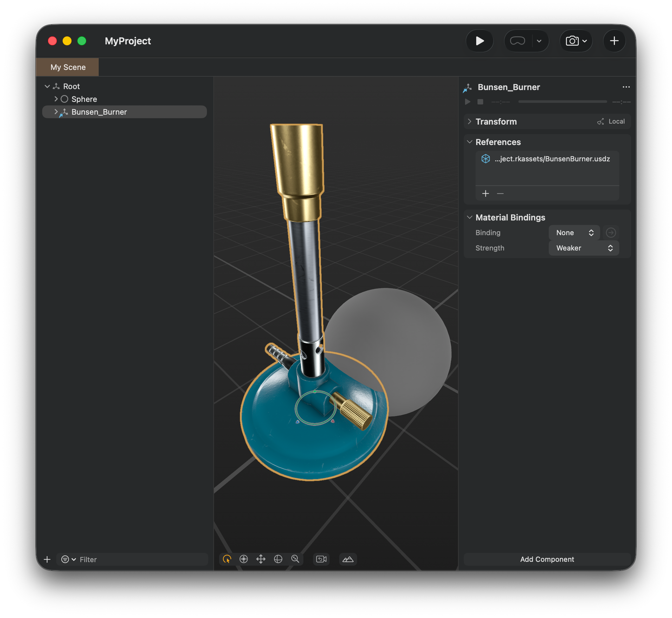Click the animation timeline scrubber bar
Screen dimensions: 672x618
(562, 102)
